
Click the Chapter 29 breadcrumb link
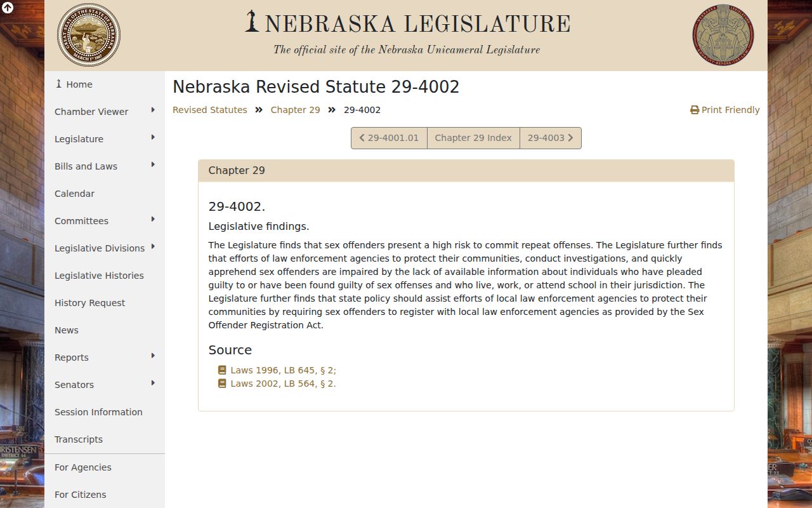[x=296, y=110]
